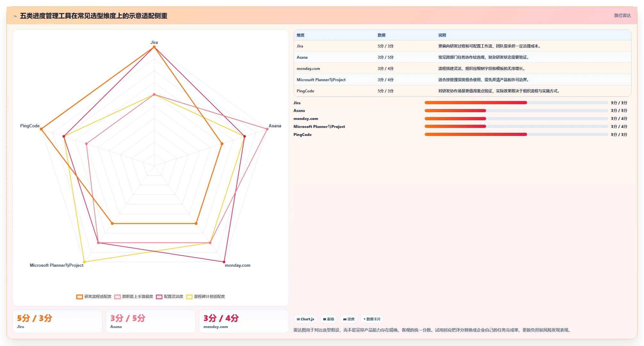The width and height of the screenshot is (644, 346).
Task: Click the Jira progress bar
Action: (x=516, y=103)
